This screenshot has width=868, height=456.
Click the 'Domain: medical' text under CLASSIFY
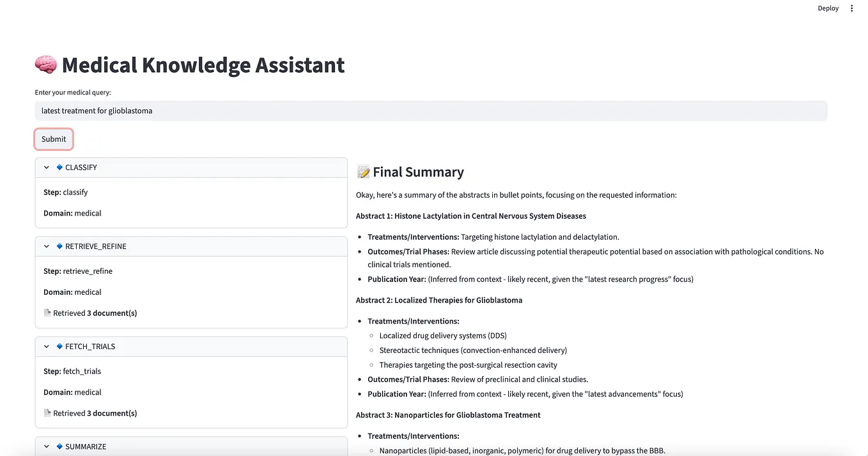(72, 213)
